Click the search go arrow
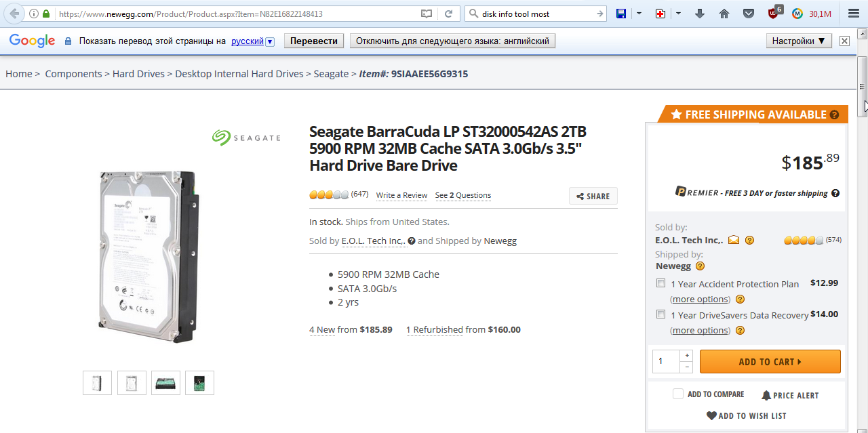This screenshot has width=868, height=433. pyautogui.click(x=599, y=14)
